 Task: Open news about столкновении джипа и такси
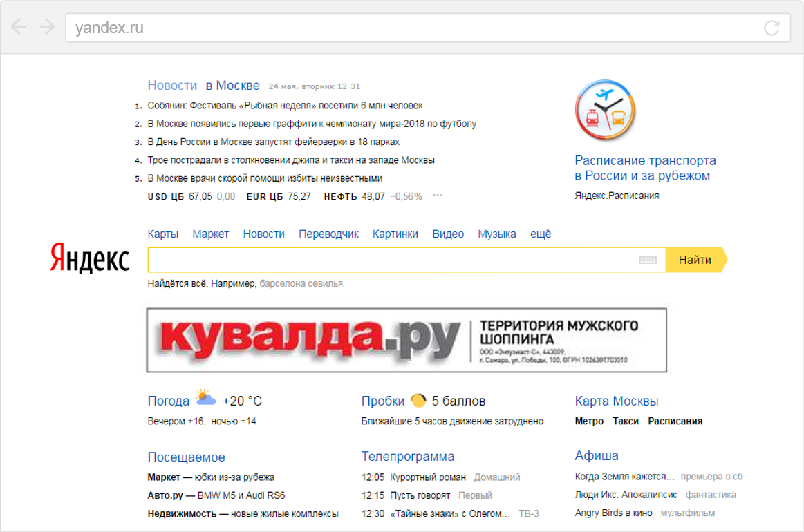(x=291, y=160)
